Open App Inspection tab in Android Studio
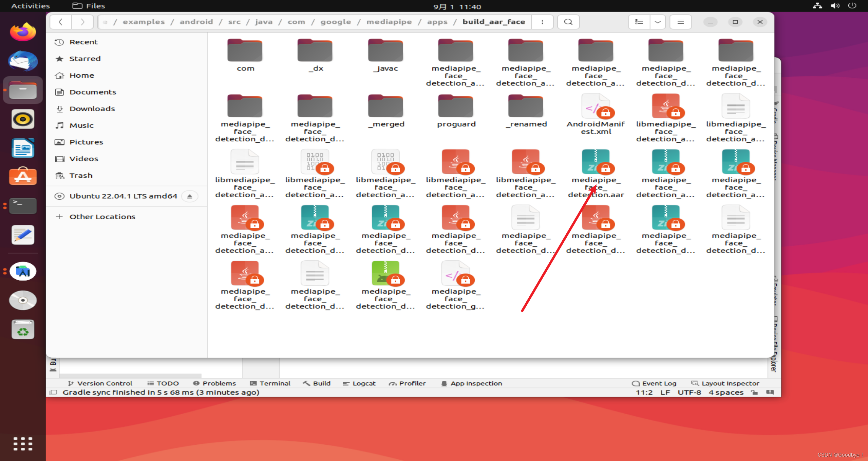 [471, 383]
